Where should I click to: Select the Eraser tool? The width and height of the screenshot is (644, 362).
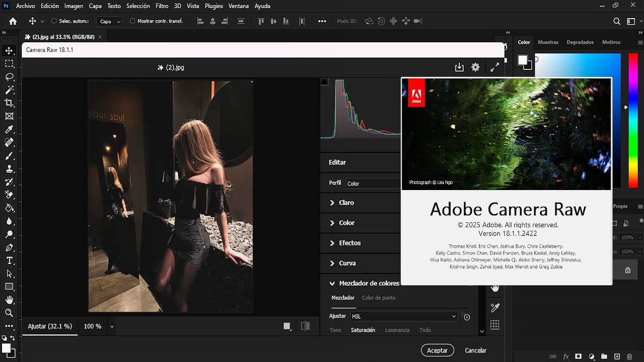coord(9,195)
